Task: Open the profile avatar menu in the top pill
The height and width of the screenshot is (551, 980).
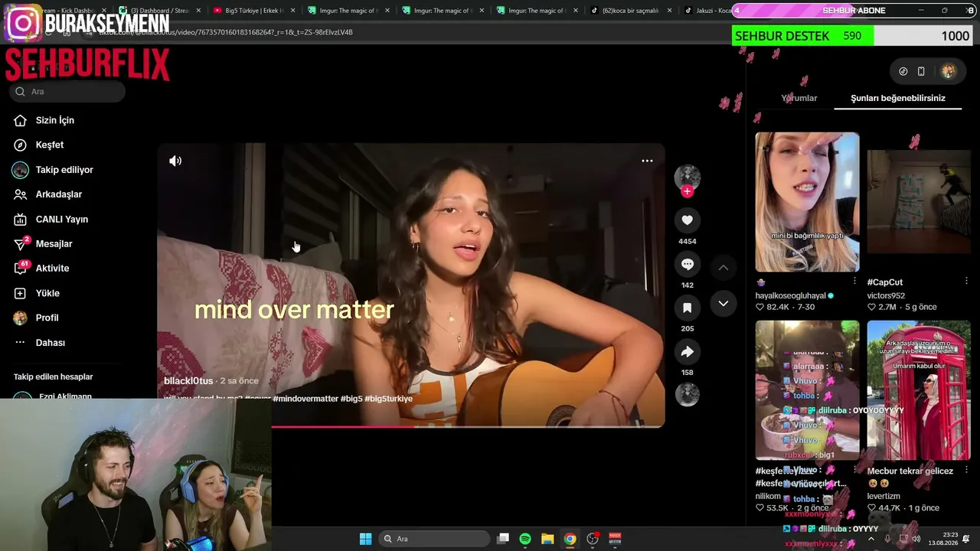Action: (x=948, y=71)
